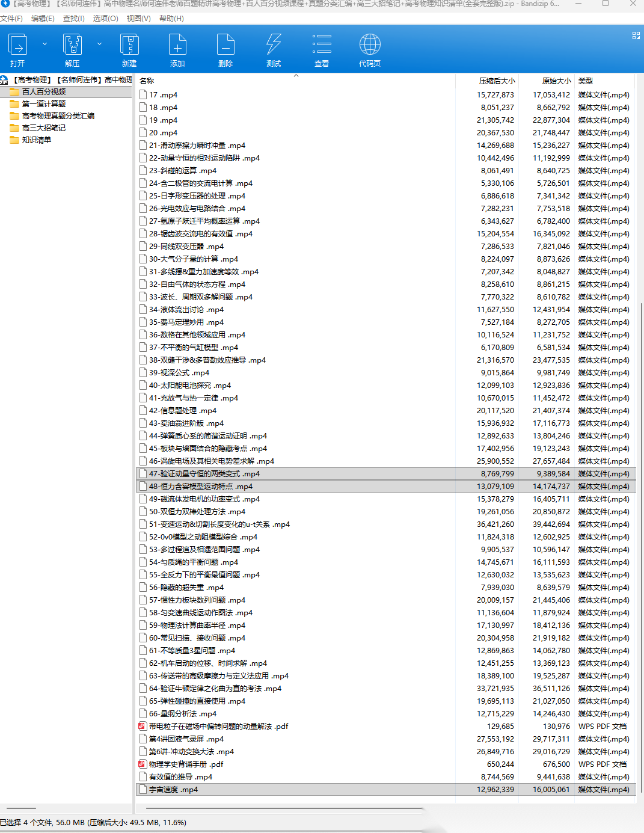This screenshot has height=833, width=644.
Task: Select the 知识清单 folder in tree
Action: pos(37,140)
